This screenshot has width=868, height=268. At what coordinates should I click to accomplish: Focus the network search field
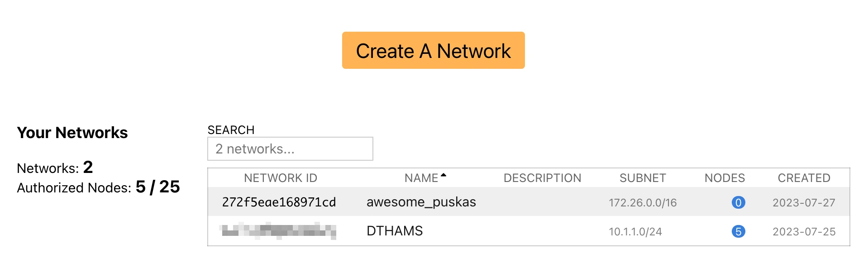[290, 149]
